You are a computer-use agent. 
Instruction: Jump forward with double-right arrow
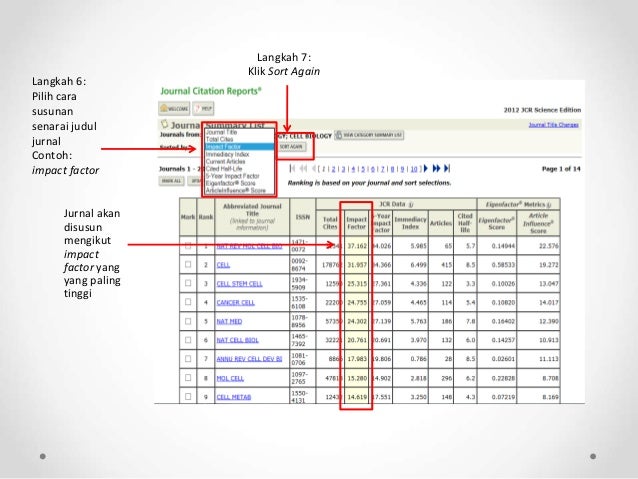(x=437, y=168)
